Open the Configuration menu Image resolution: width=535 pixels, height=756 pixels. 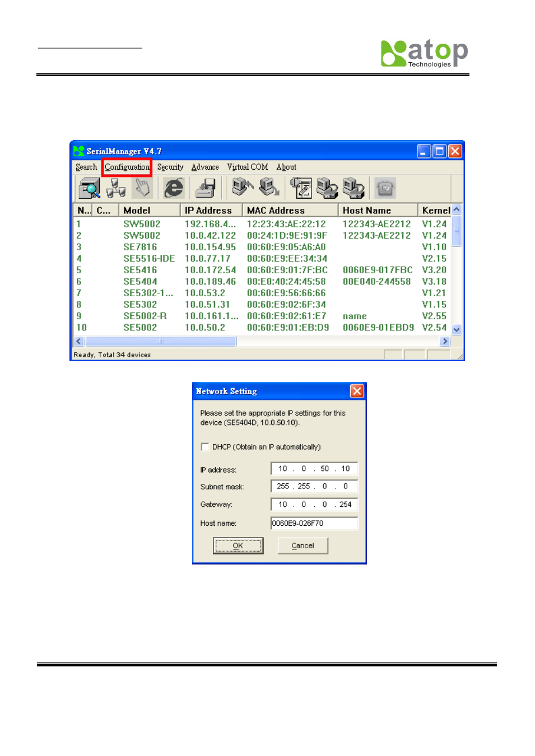pos(127,167)
